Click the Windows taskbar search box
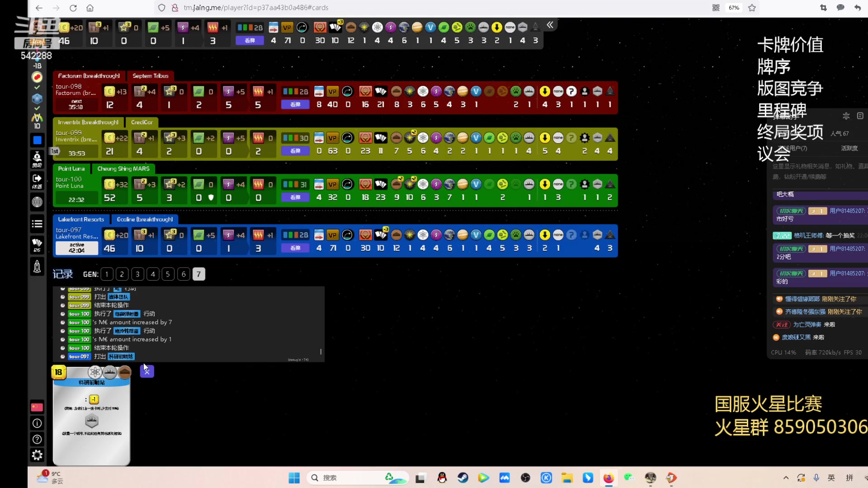Viewport: 868px width, 488px height. click(x=357, y=478)
